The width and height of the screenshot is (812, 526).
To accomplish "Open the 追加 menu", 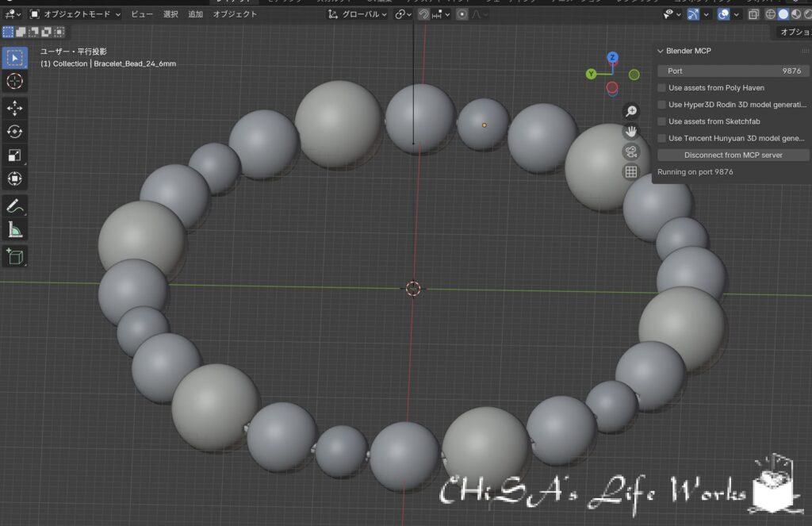I will (195, 14).
